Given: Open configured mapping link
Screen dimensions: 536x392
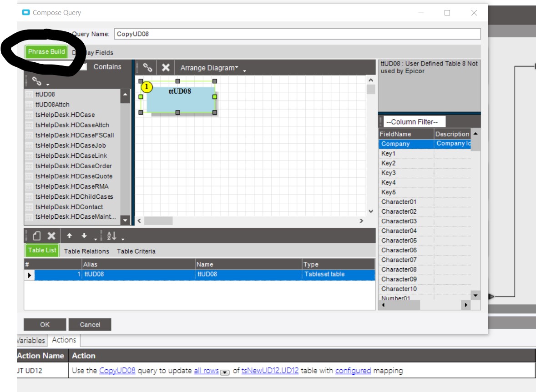Looking at the screenshot, I should (x=353, y=371).
